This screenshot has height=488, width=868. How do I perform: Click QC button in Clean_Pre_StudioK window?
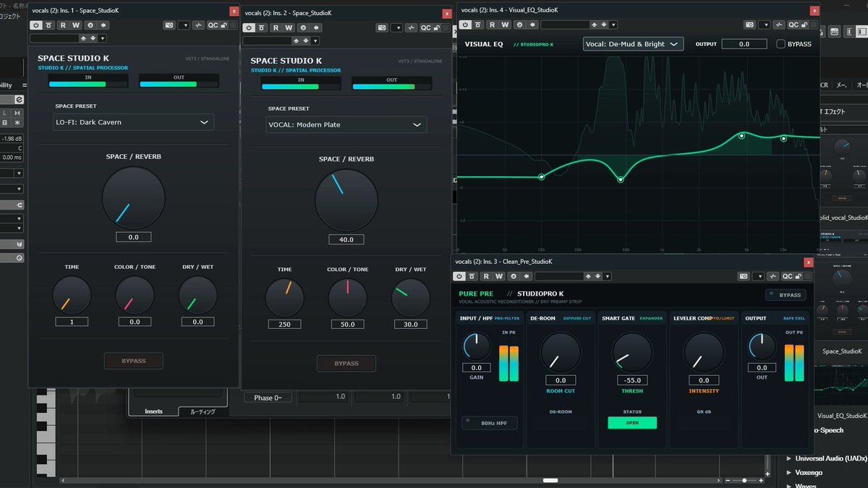tap(787, 276)
